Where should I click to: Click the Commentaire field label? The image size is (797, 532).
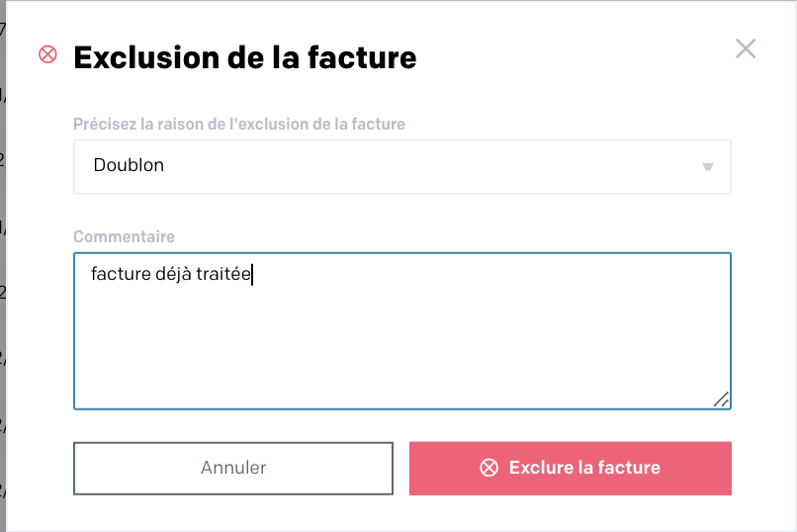(x=124, y=236)
